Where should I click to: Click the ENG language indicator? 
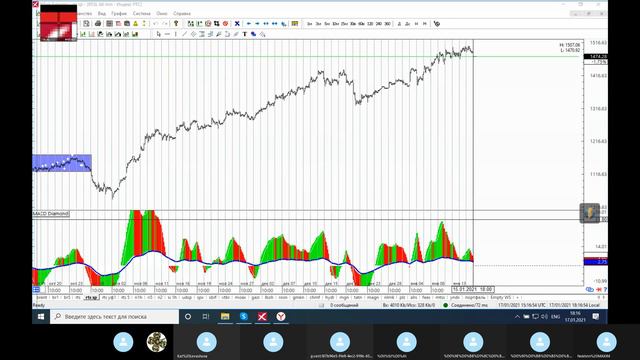point(556,317)
